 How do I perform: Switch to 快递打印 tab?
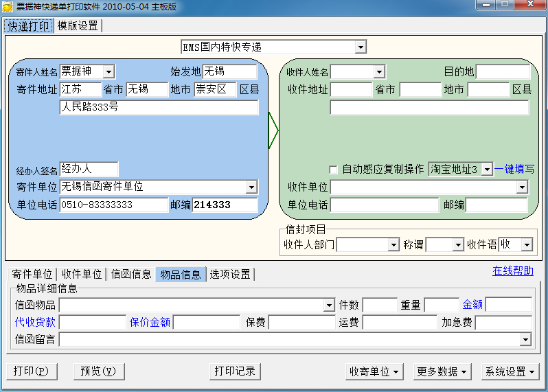pyautogui.click(x=28, y=26)
